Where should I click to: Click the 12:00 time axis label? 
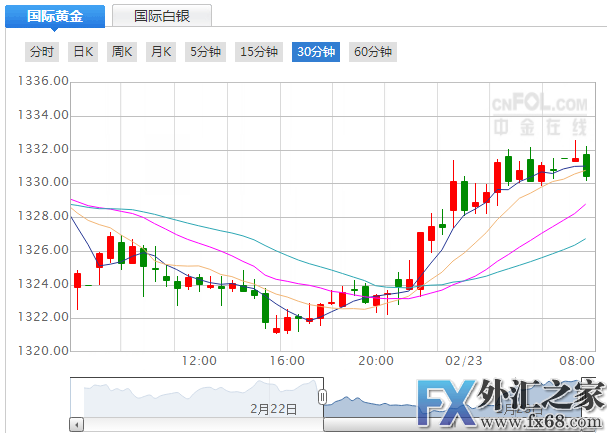pos(199,361)
